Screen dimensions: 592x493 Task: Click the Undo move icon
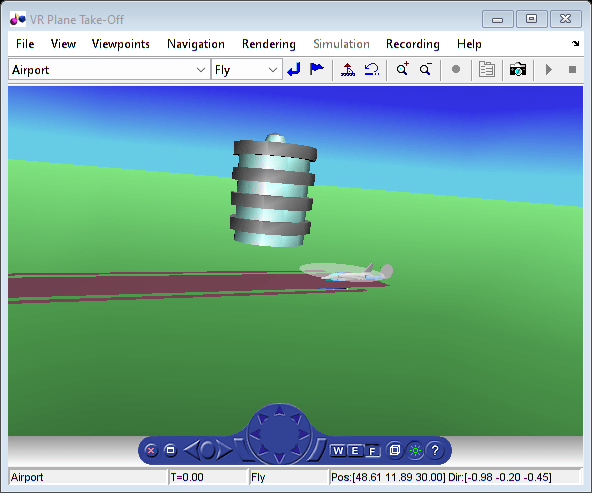tap(372, 69)
